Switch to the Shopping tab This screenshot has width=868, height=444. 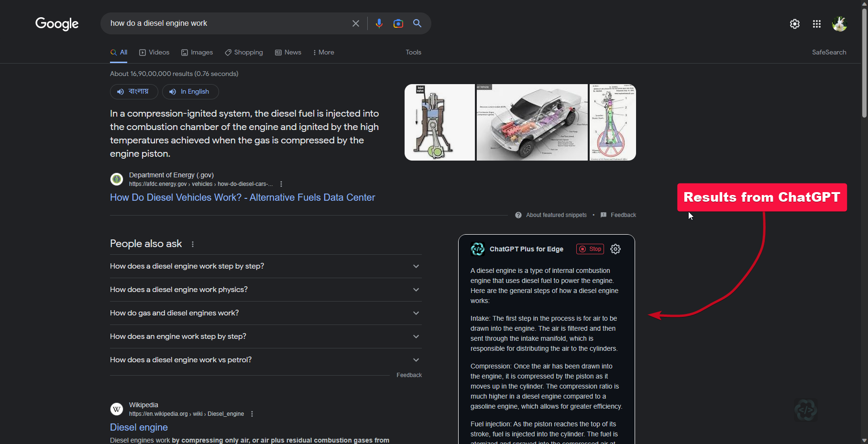pos(244,53)
